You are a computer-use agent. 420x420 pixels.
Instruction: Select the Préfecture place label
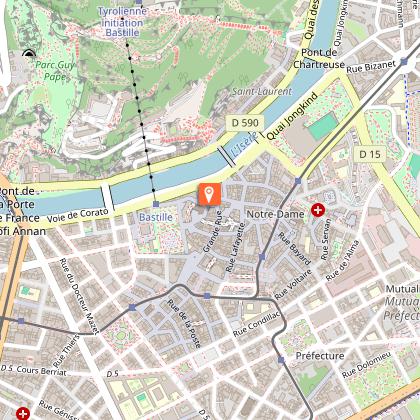[320, 356]
